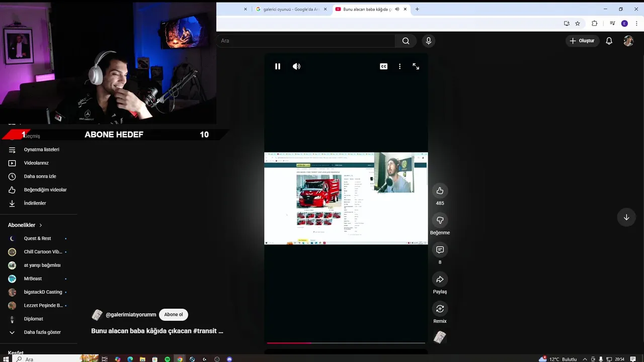Open the Windows Start menu

coord(6,359)
